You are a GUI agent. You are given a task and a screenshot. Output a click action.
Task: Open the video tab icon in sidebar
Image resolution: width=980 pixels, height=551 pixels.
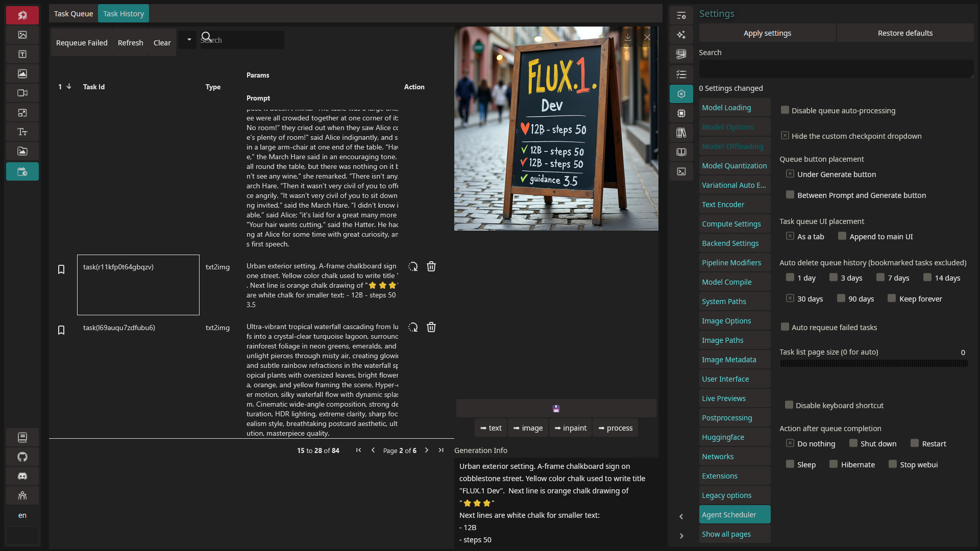[22, 93]
